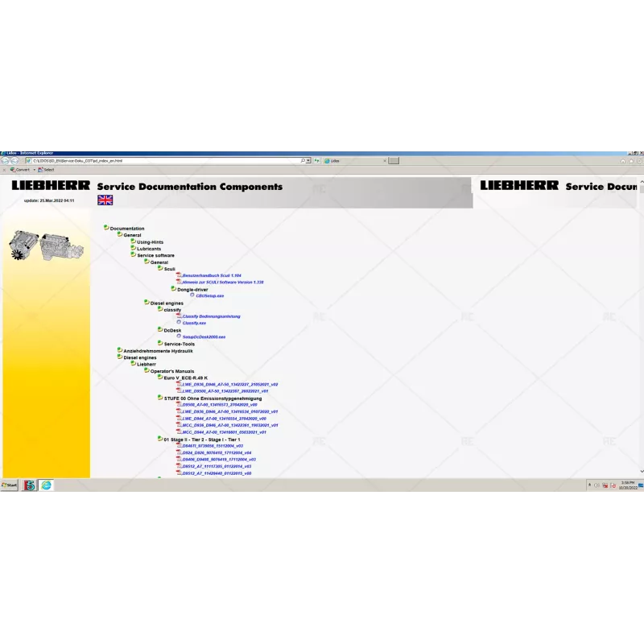
Task: Select the Lidos browser tab
Action: pos(333,160)
